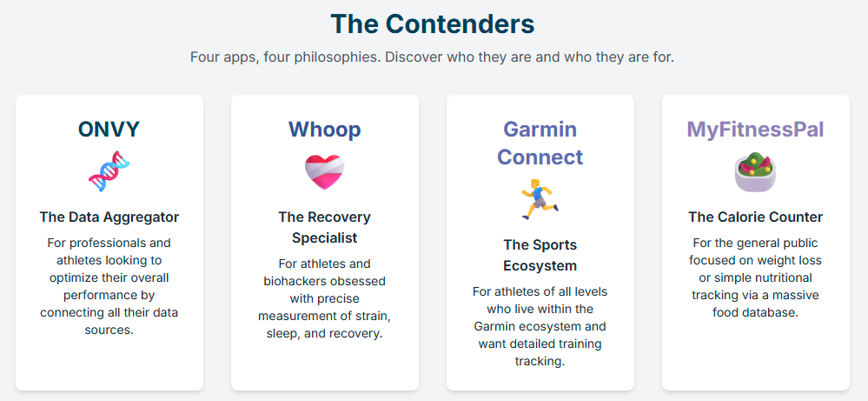Viewport: 868px width, 401px height.
Task: Click the Whoop description about strain and recovery
Action: click(324, 298)
